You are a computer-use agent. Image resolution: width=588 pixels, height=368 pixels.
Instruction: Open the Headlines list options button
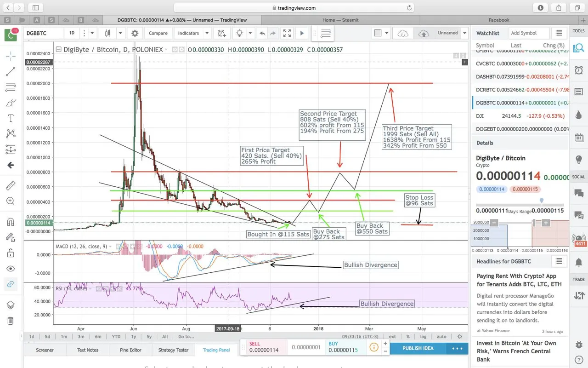pos(559,261)
